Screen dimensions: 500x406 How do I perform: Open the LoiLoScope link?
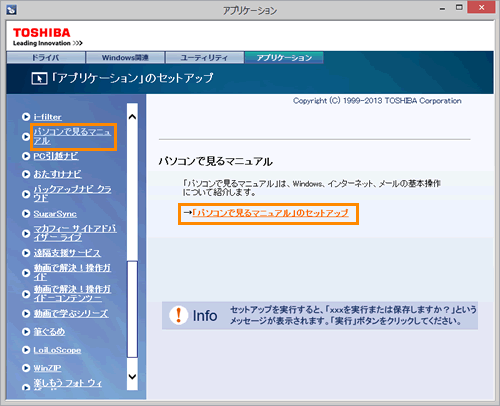pyautogui.click(x=57, y=350)
